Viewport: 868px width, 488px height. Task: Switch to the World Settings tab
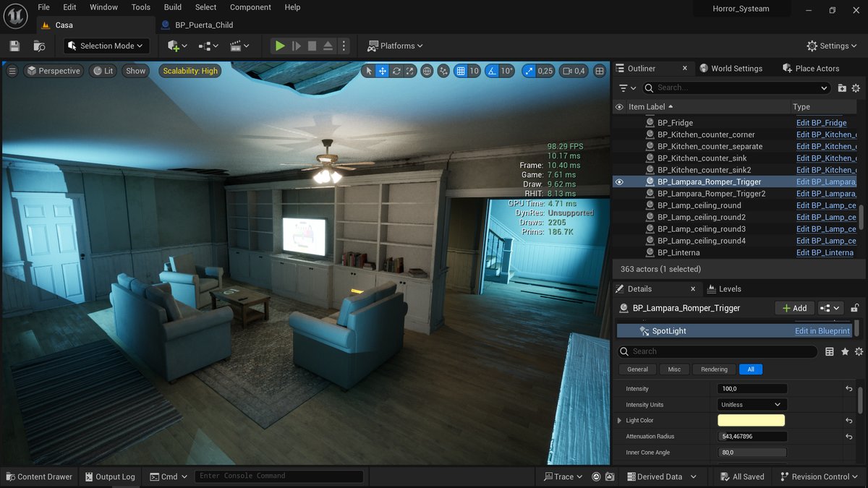[731, 69]
